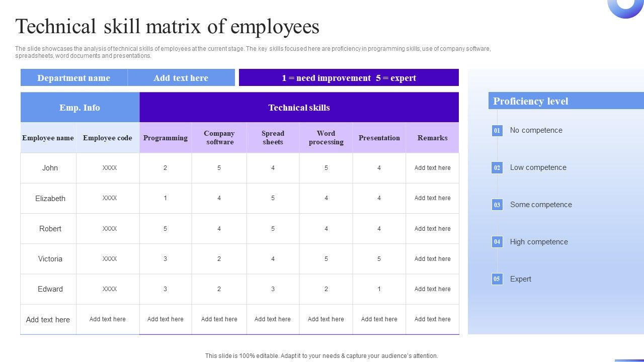Click the employee name 'Edward'

click(50, 289)
